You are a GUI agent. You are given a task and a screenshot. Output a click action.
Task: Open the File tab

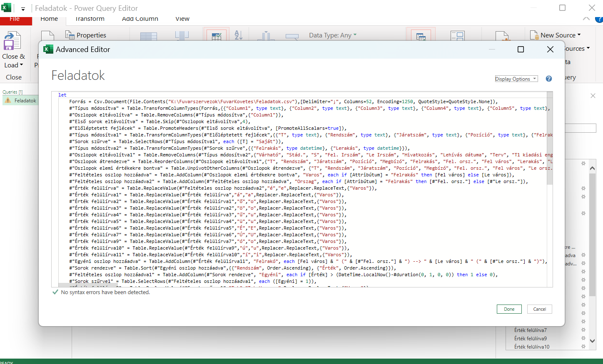(15, 20)
